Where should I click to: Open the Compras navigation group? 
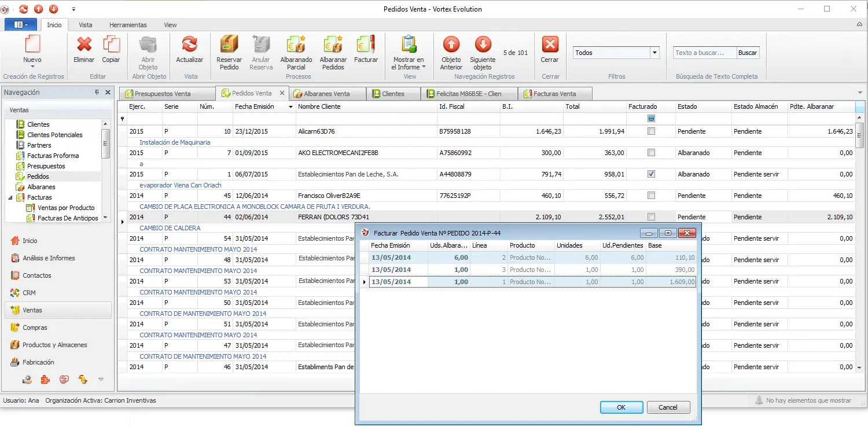click(x=57, y=327)
